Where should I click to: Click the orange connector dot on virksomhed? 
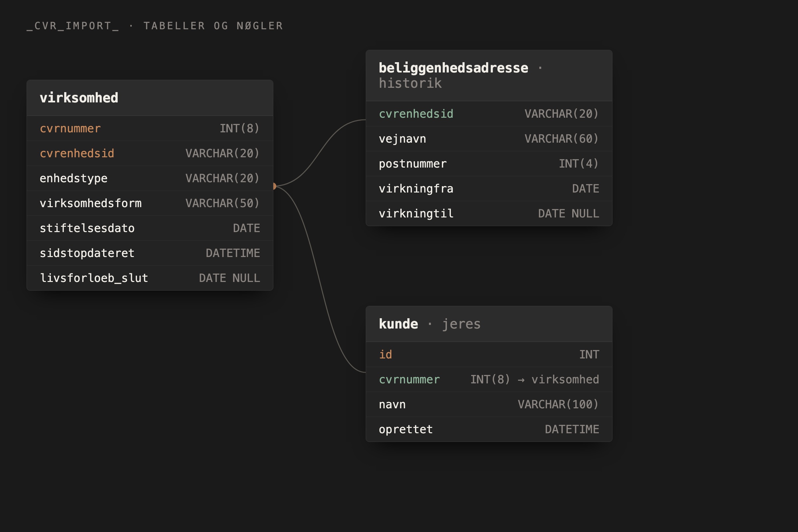(274, 186)
